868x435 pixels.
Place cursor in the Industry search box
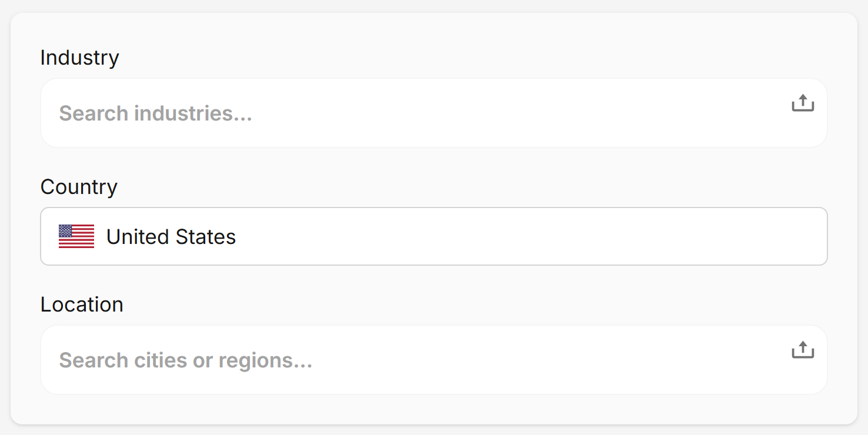point(412,113)
